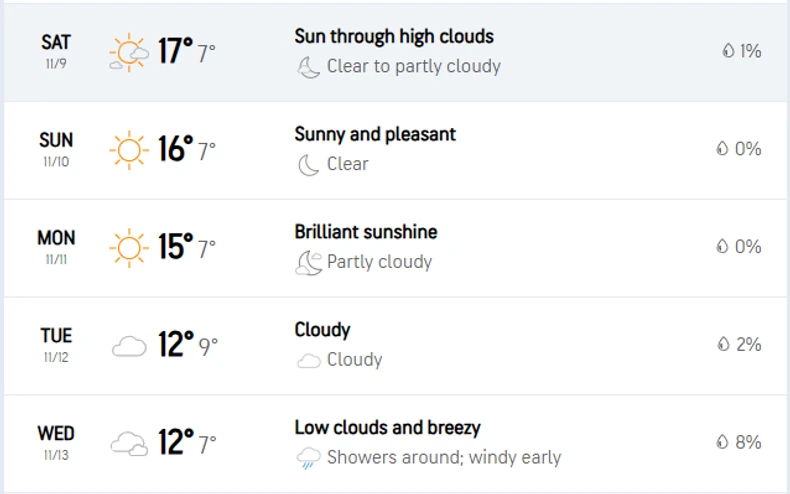This screenshot has width=790, height=494.
Task: Select the MON 11/11 day label
Action: coord(56,246)
